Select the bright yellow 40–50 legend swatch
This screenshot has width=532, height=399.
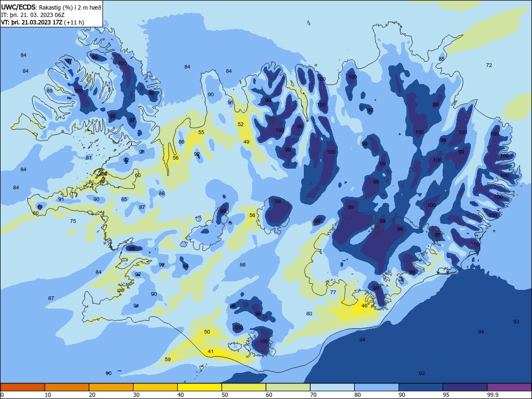coord(199,387)
